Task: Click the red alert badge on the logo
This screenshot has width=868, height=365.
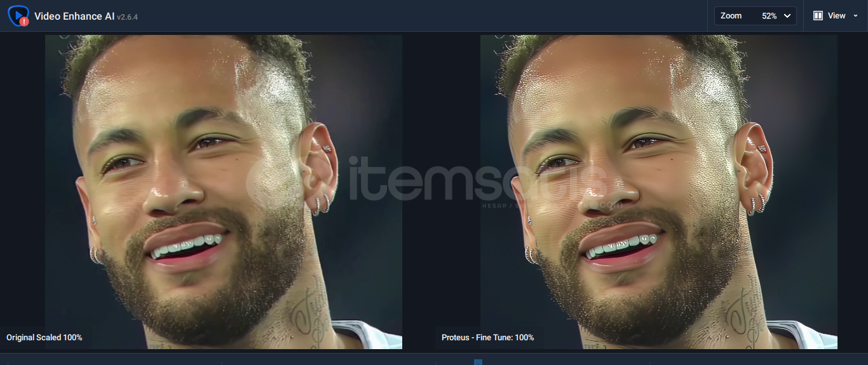Action: [x=24, y=22]
